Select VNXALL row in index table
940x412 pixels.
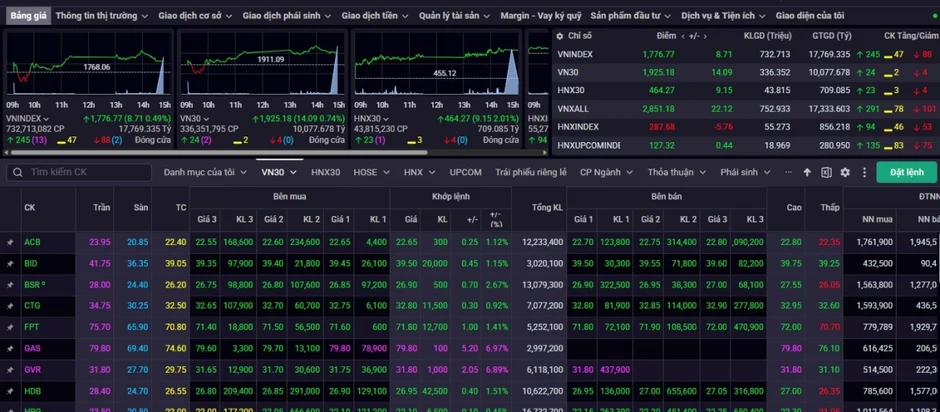coord(745,109)
